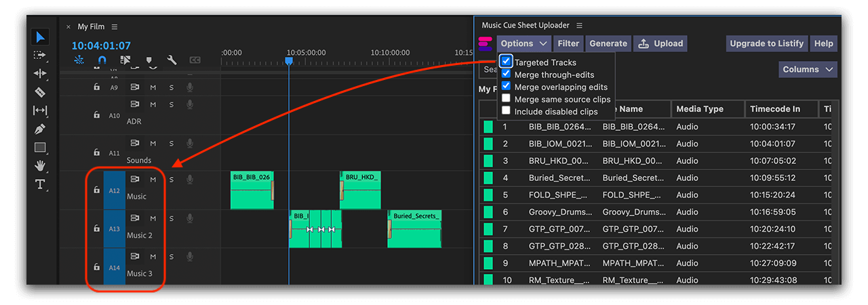Uncheck the Targeted Tracks option
868x305 pixels.
coord(506,62)
